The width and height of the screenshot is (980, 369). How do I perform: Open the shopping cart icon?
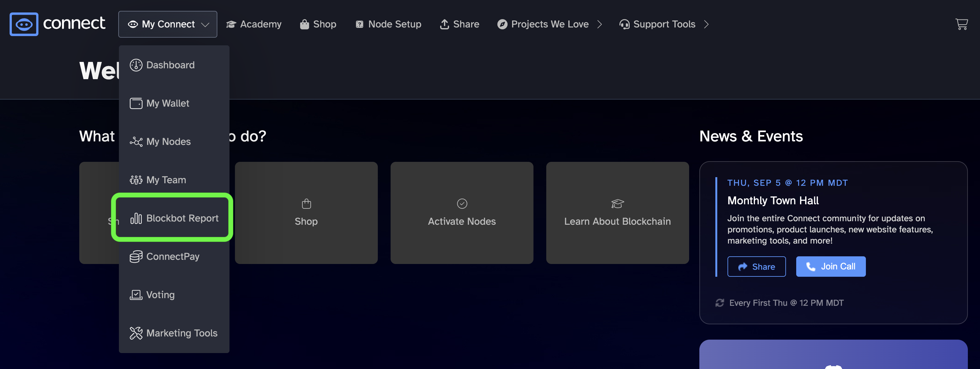point(961,24)
